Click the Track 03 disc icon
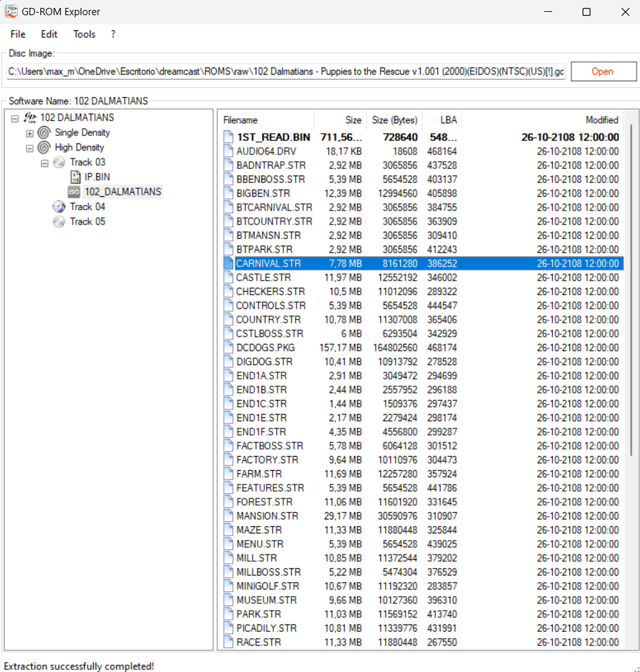The image size is (640, 672). tap(59, 162)
